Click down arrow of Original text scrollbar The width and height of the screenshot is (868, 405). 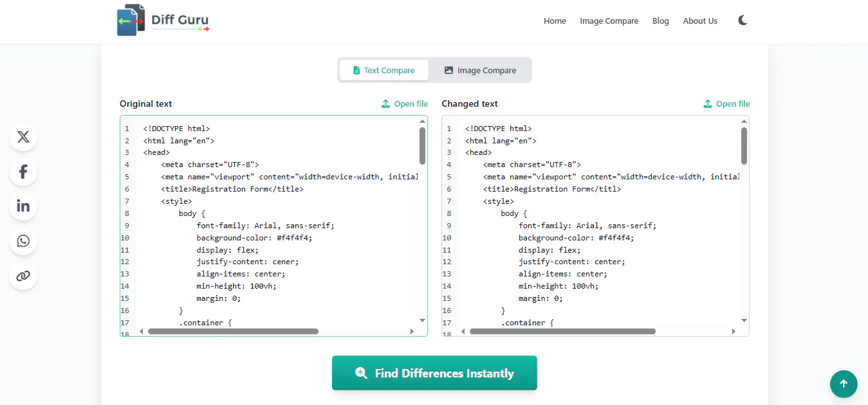[x=423, y=320]
